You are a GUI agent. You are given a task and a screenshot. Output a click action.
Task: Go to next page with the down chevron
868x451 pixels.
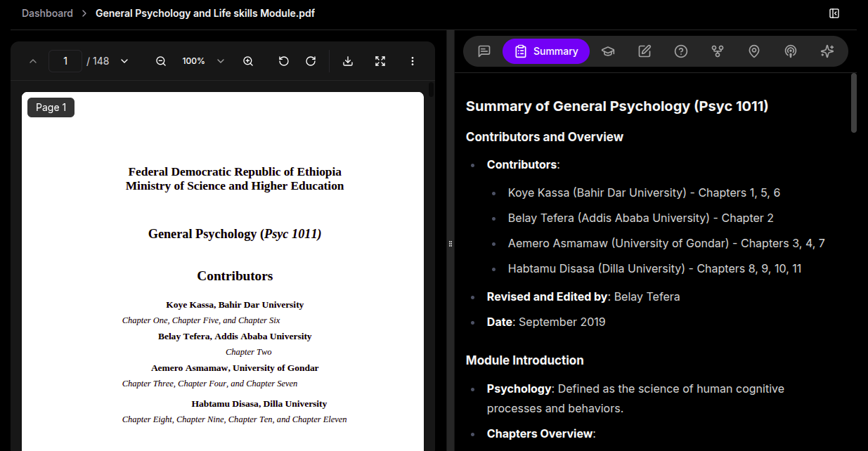[124, 61]
